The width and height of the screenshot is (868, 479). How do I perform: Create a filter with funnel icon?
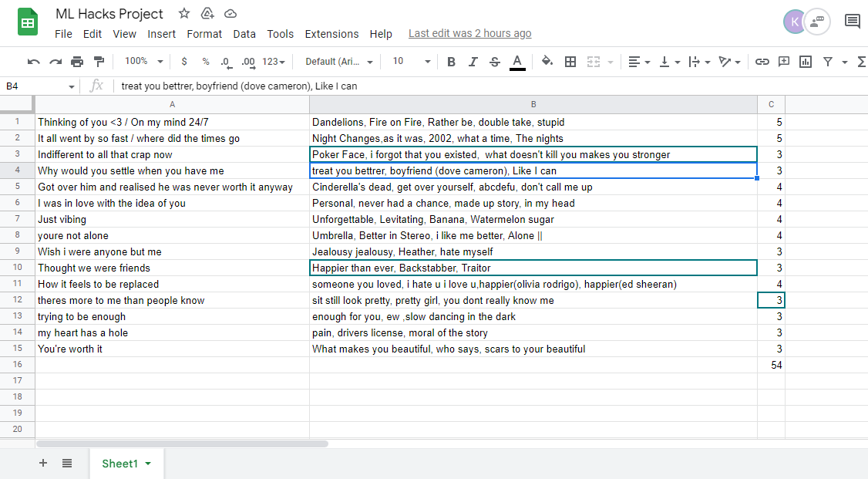point(828,62)
